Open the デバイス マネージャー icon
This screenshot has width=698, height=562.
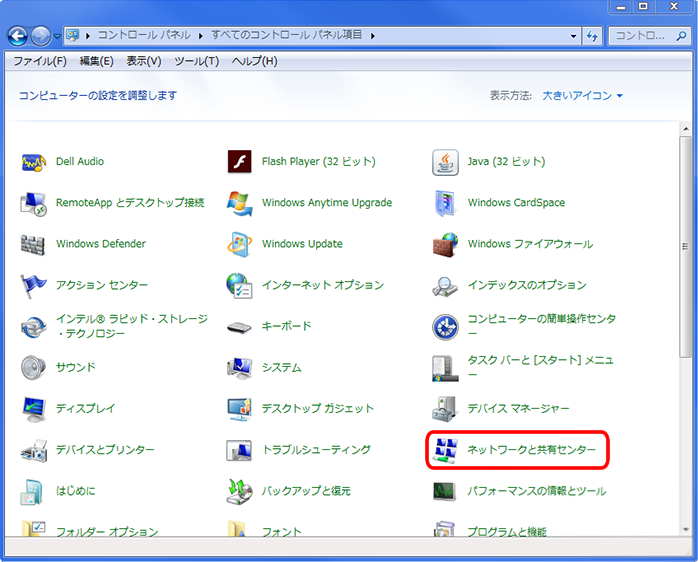click(445, 409)
